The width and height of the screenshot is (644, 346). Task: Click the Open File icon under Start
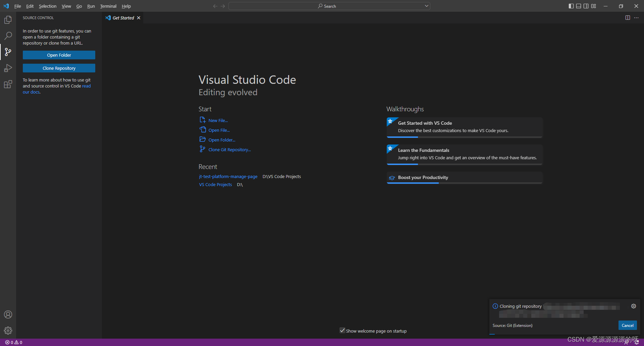pos(203,130)
